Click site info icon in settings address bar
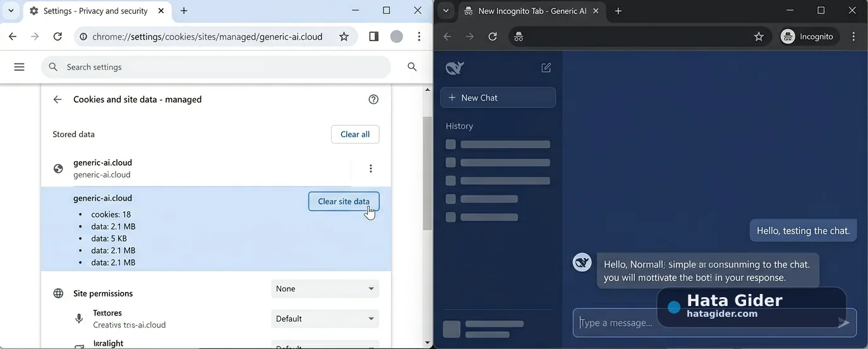The width and height of the screenshot is (868, 349). click(83, 37)
